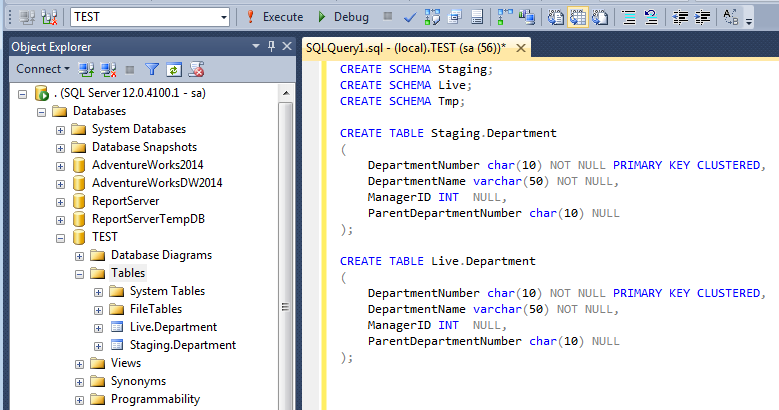Start the Debug button in toolbar

[x=343, y=17]
